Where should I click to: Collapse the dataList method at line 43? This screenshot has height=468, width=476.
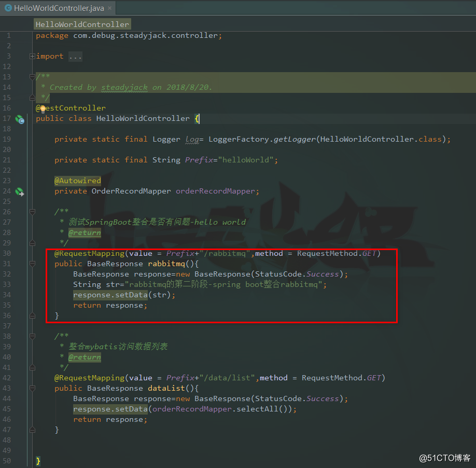[x=32, y=388]
